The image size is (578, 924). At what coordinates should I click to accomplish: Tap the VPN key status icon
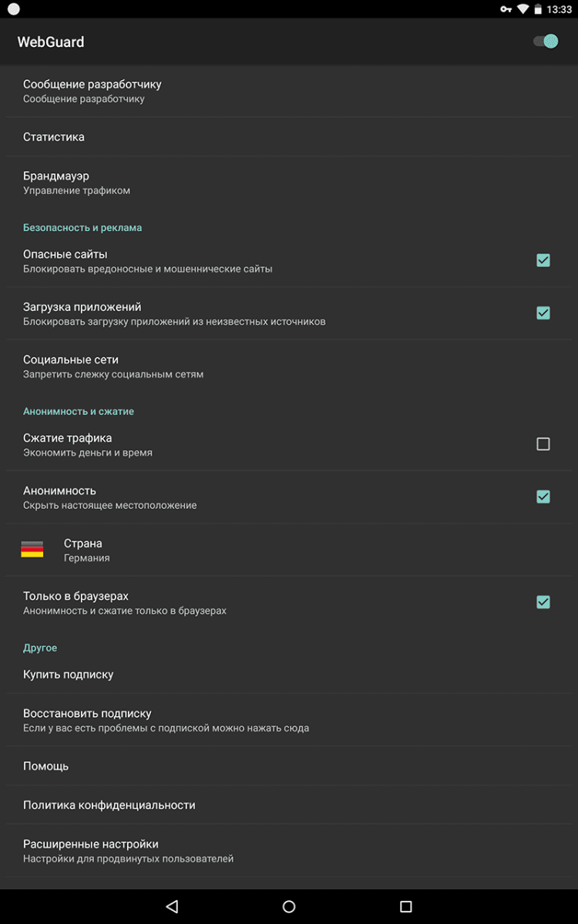506,9
